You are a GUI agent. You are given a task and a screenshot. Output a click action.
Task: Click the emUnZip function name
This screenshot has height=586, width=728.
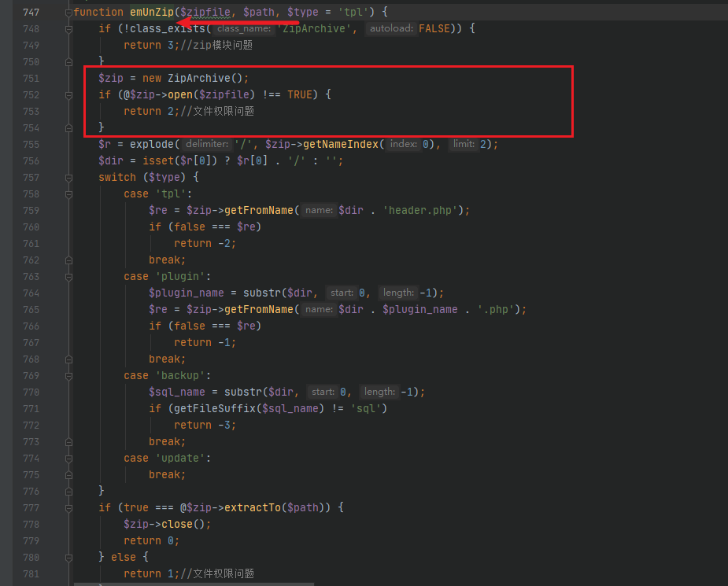(152, 12)
